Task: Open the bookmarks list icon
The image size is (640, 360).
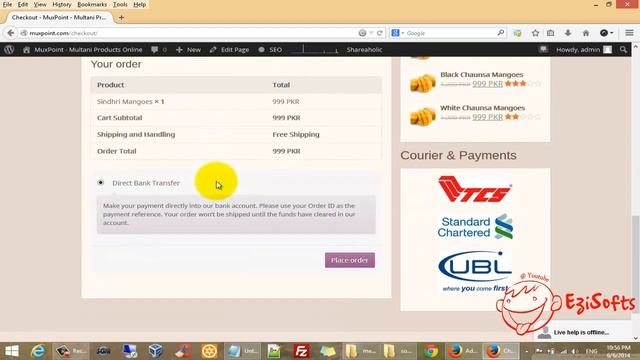Action: tap(551, 33)
